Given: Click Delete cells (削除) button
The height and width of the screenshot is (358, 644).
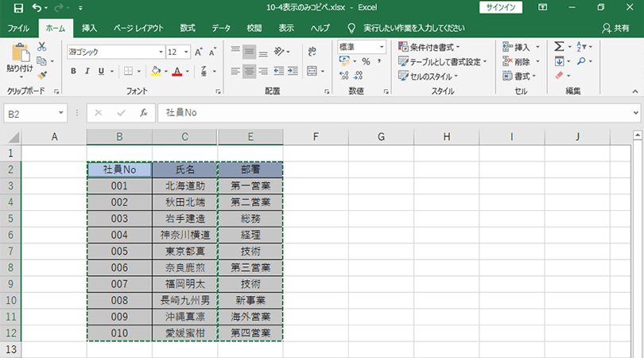Looking at the screenshot, I should pyautogui.click(x=516, y=61).
